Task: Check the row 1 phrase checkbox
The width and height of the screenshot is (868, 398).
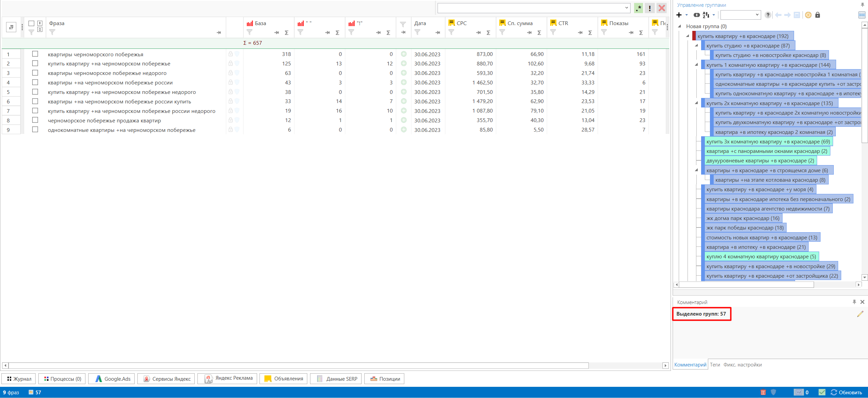Action: click(35, 54)
